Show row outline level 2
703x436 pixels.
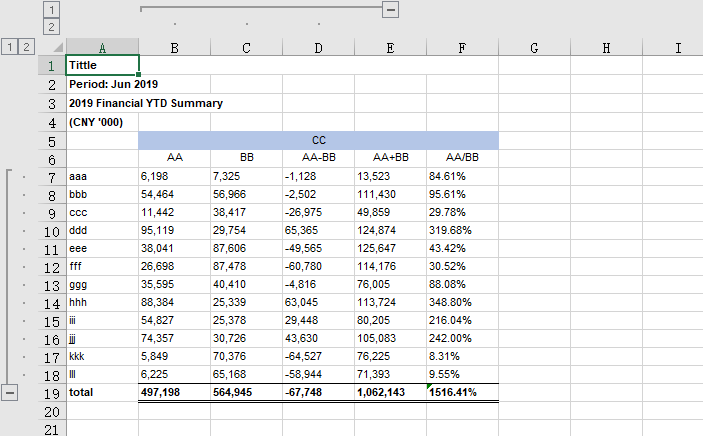point(26,46)
